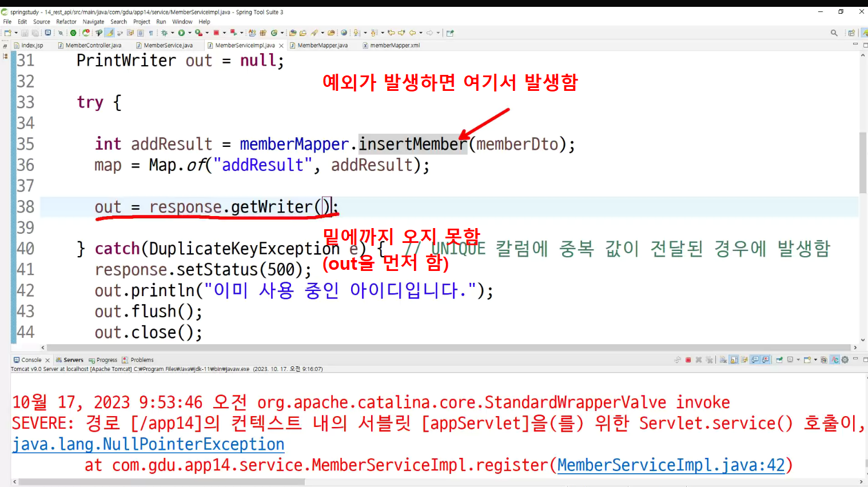Click the flashlight Search icon in toolbar

(x=314, y=33)
